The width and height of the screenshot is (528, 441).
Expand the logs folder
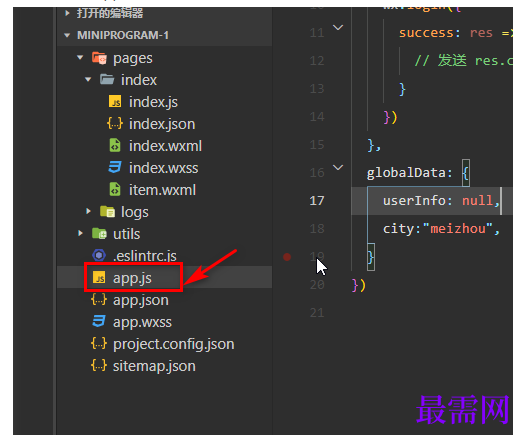[88, 211]
